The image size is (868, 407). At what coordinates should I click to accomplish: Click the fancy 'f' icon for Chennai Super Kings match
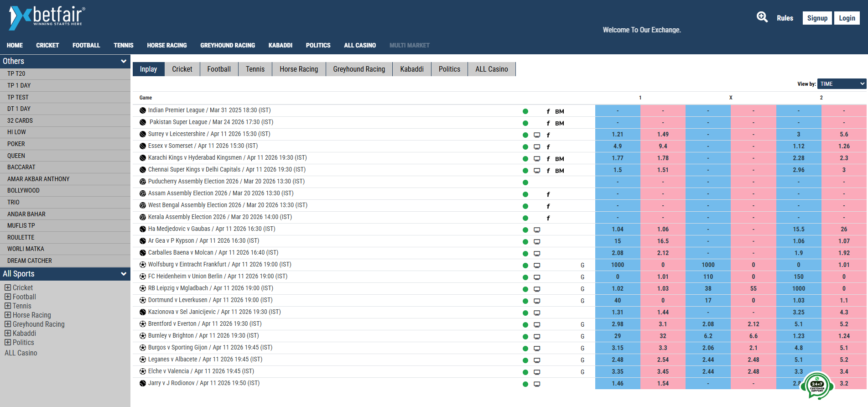click(548, 171)
